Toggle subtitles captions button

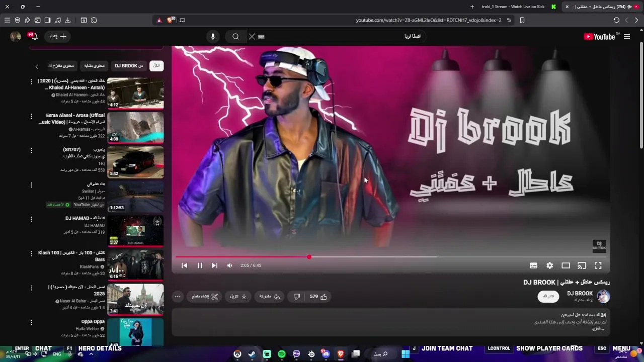[x=533, y=265]
